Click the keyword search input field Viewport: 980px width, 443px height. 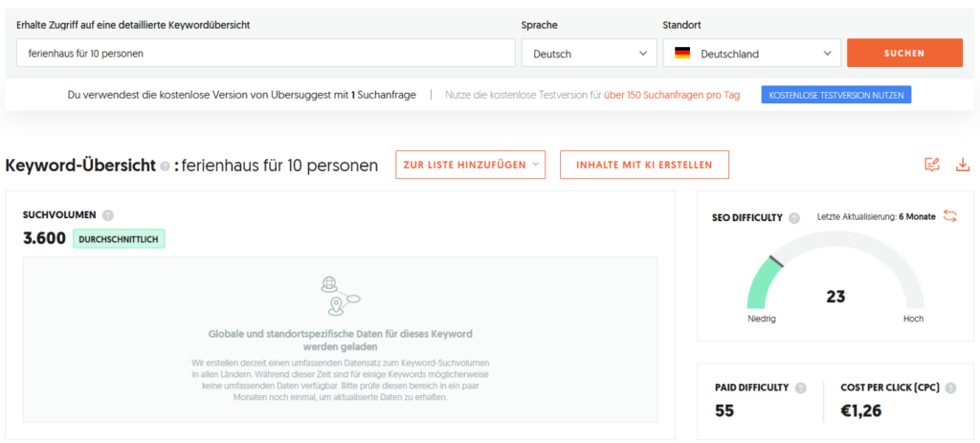click(x=266, y=54)
